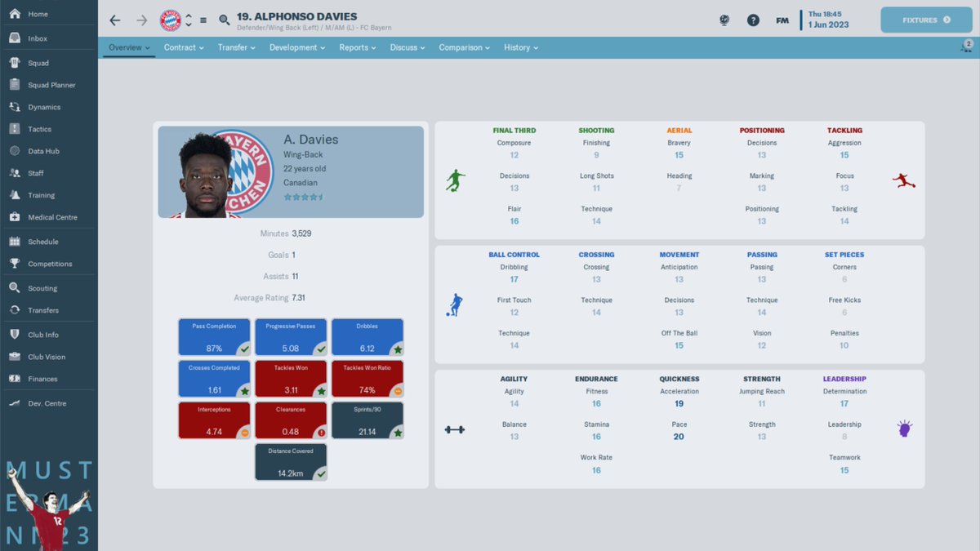Viewport: 980px width, 551px height.
Task: Click the date 1 Jun 2023
Action: click(x=828, y=24)
